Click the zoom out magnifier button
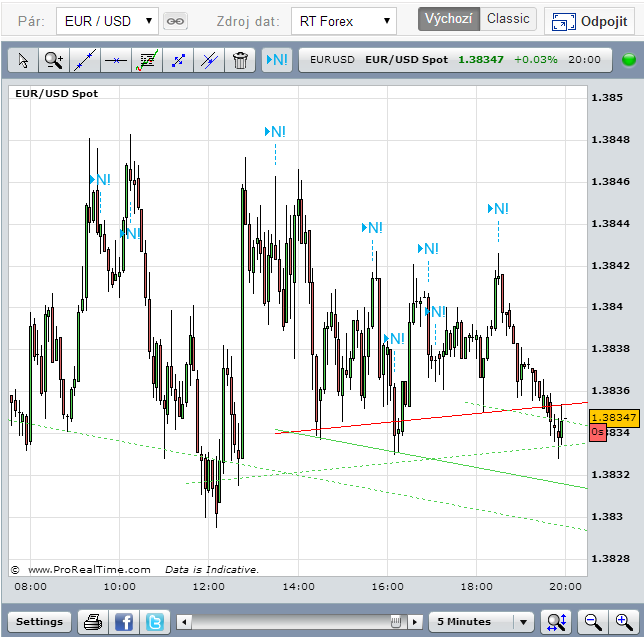Image resolution: width=644 pixels, height=637 pixels. click(x=593, y=622)
